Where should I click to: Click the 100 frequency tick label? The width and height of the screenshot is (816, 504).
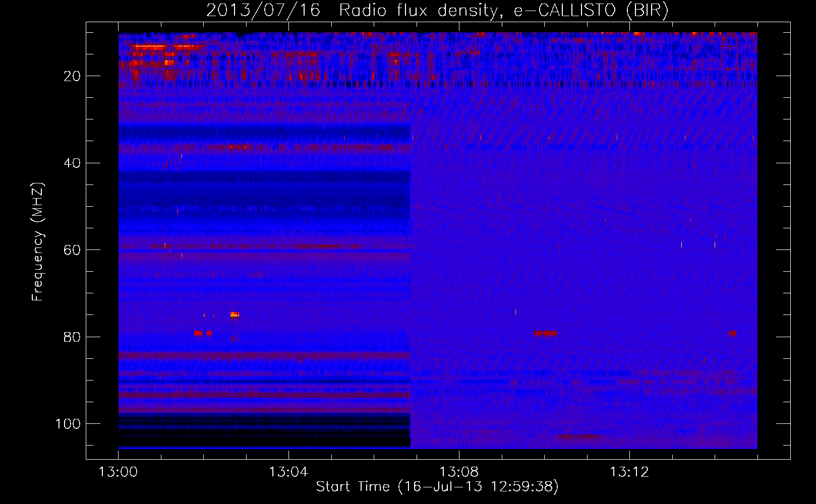[x=68, y=424]
